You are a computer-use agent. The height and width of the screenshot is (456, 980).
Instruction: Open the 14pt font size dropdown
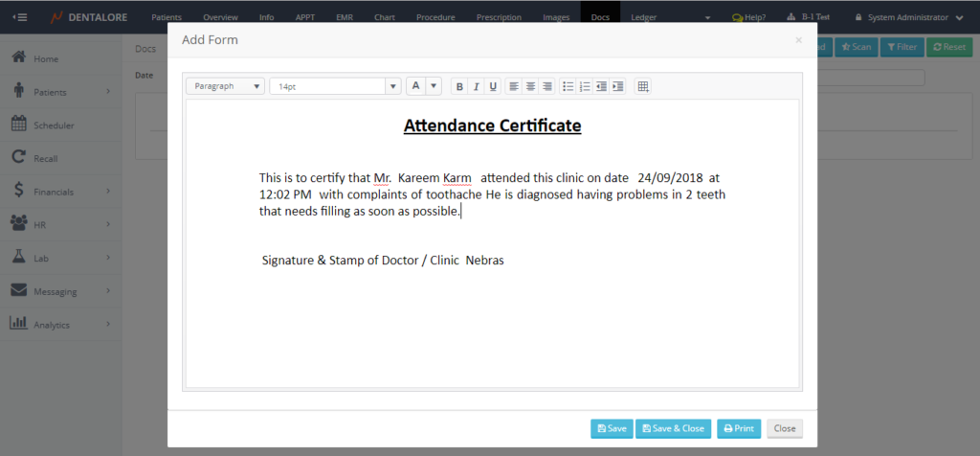point(335,86)
